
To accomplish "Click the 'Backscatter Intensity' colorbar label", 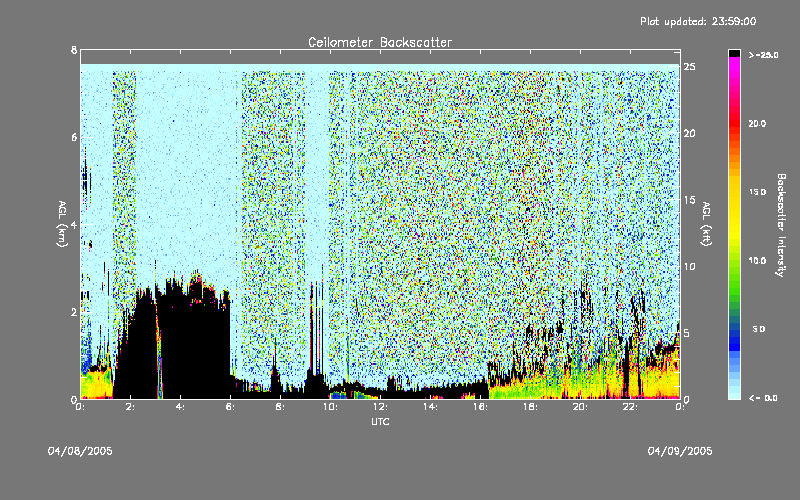I will (781, 225).
